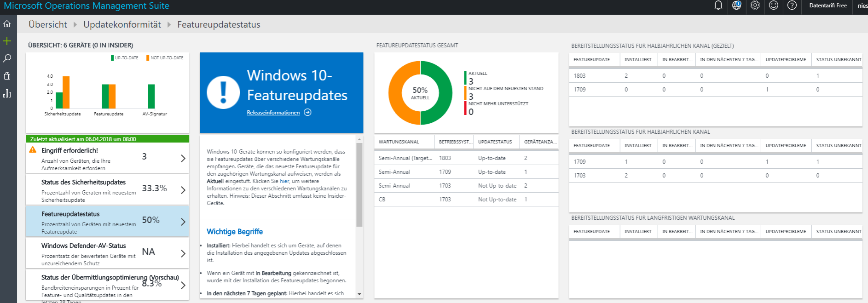Screen dimensions: 868x303
Task: Click the Windows 10-Featureupdates tile title
Action: pos(297,85)
